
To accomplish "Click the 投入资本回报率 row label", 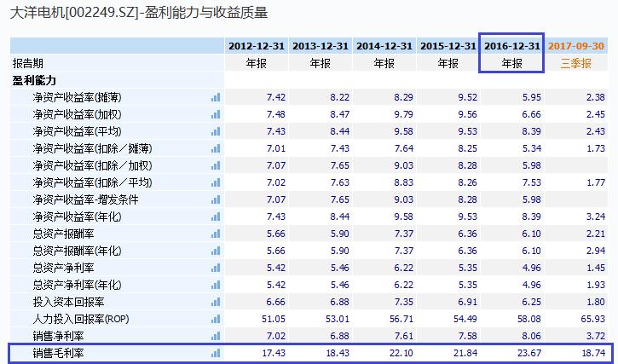I will (68, 302).
